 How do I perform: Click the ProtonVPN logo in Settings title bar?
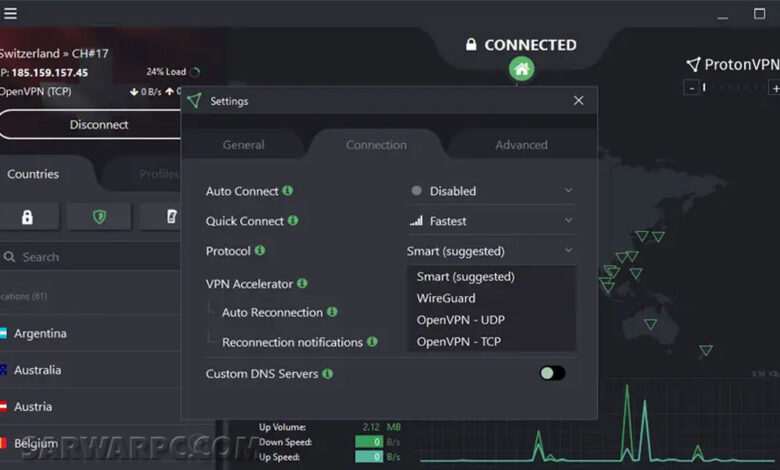[x=195, y=100]
